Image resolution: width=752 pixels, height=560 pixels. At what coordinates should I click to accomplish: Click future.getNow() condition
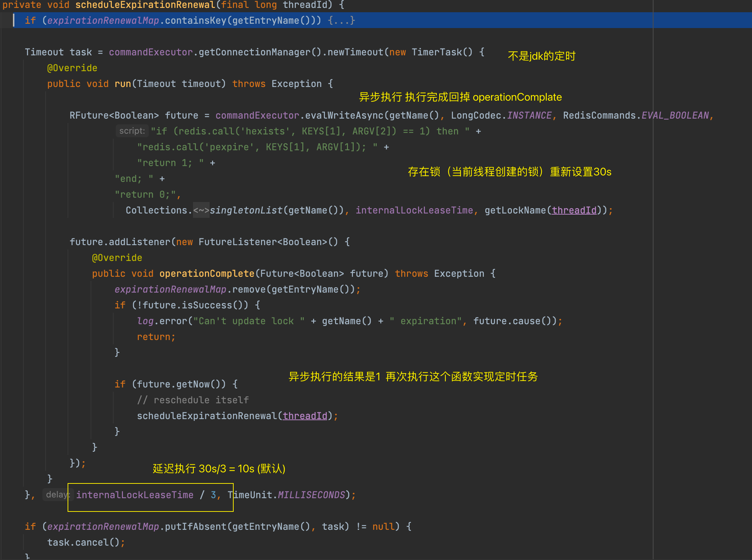(x=179, y=384)
